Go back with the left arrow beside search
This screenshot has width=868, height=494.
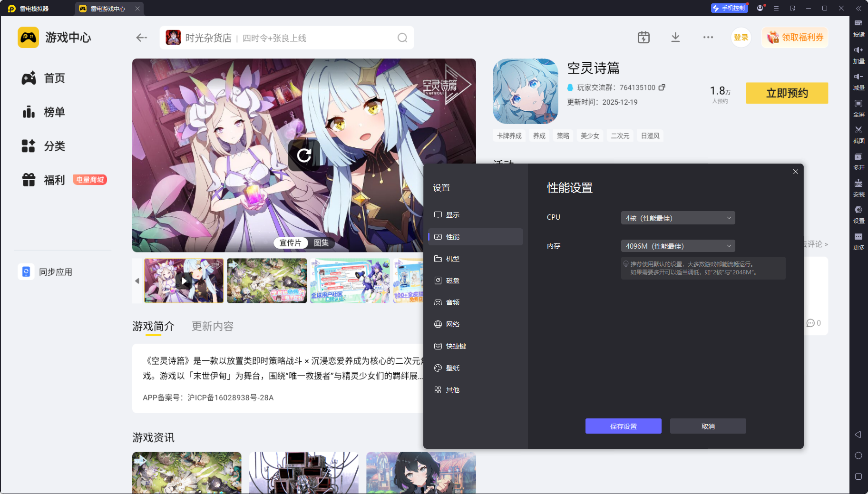pyautogui.click(x=141, y=38)
